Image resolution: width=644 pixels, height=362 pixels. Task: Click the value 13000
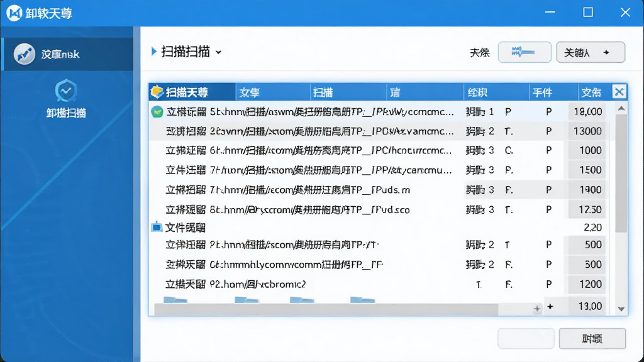(x=588, y=131)
